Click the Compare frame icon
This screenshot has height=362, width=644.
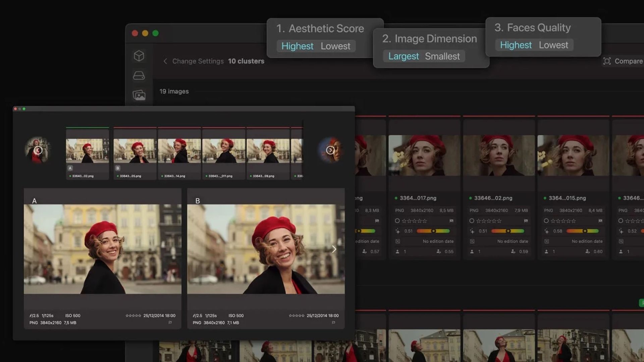click(607, 61)
